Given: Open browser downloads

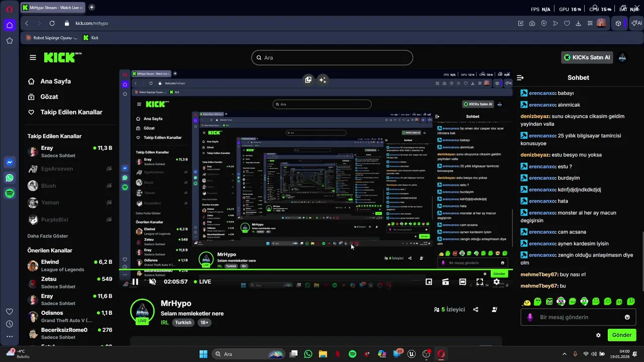Looking at the screenshot, I should [x=579, y=23].
